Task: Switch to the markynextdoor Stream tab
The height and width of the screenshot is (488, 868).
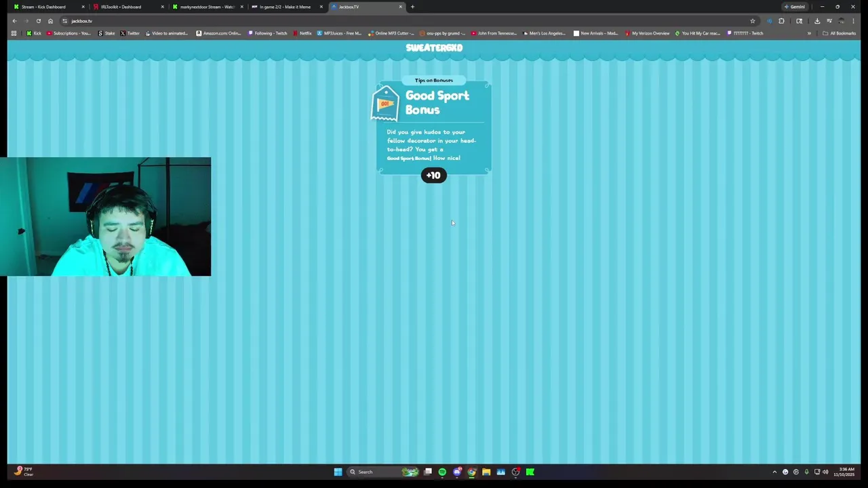Action: click(x=207, y=7)
